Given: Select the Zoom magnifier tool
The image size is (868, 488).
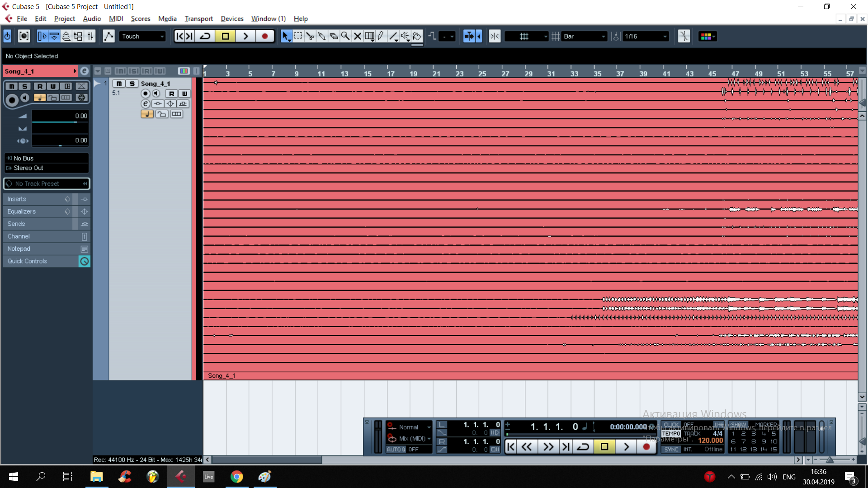Looking at the screenshot, I should pyautogui.click(x=345, y=36).
